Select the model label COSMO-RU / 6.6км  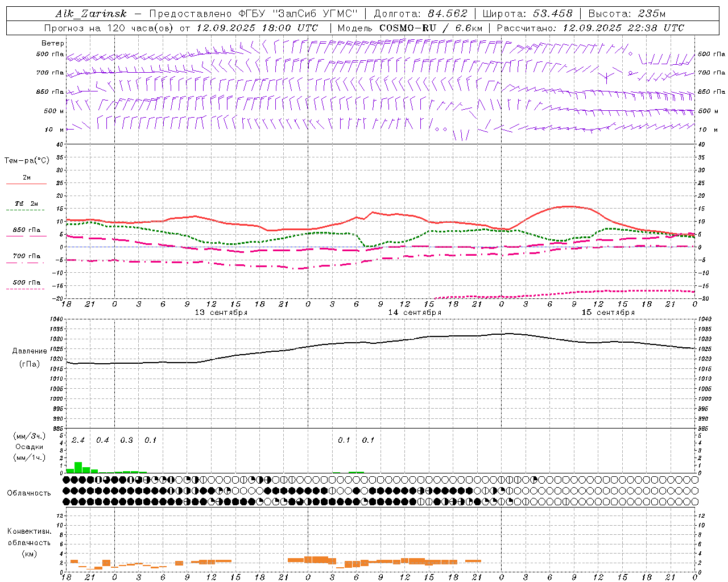click(x=431, y=28)
